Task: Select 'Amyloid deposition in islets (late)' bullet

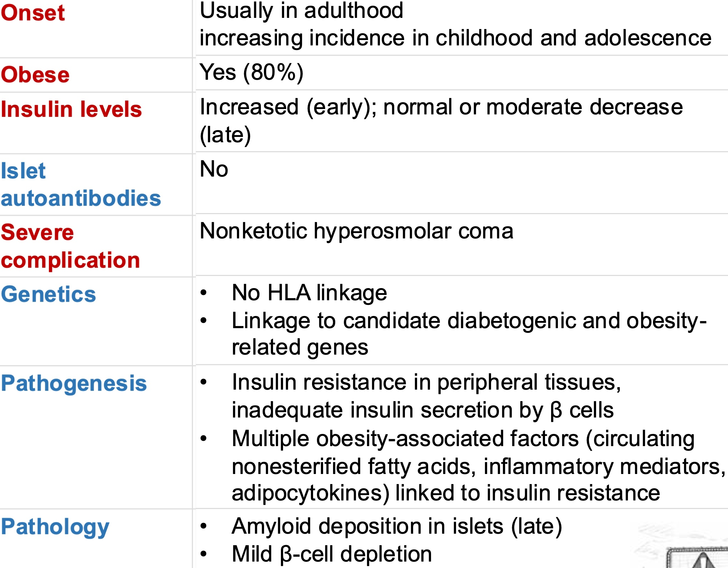Action: point(397,526)
